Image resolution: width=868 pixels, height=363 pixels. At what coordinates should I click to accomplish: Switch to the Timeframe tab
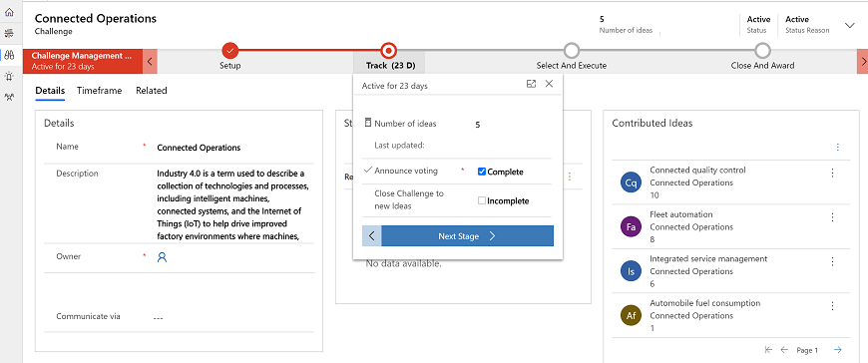tap(99, 91)
